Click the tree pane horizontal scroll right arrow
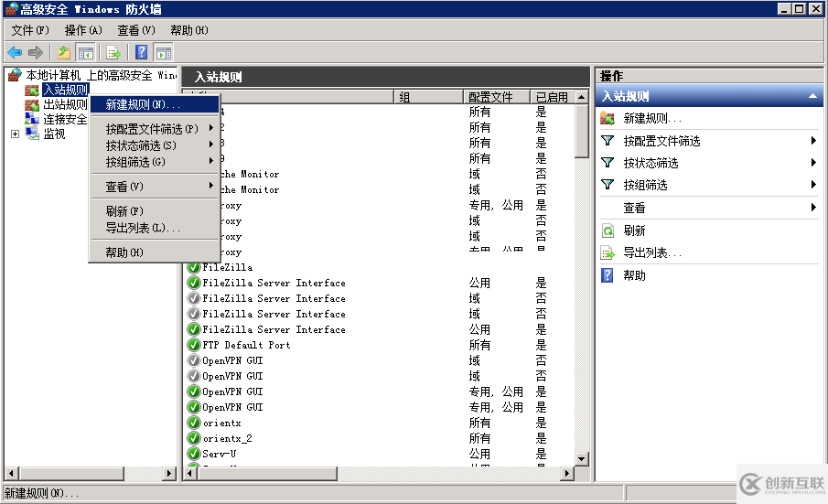Screen dimensions: 828x504 coord(169,474)
